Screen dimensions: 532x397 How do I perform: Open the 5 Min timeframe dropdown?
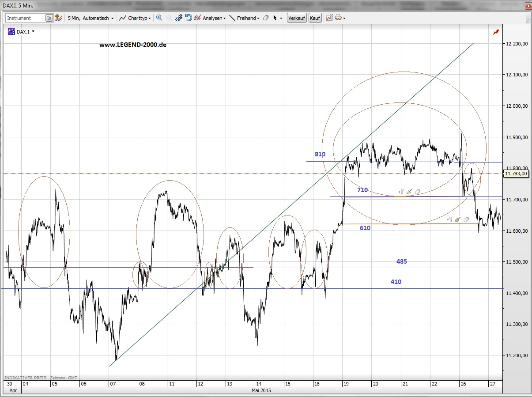pos(91,18)
